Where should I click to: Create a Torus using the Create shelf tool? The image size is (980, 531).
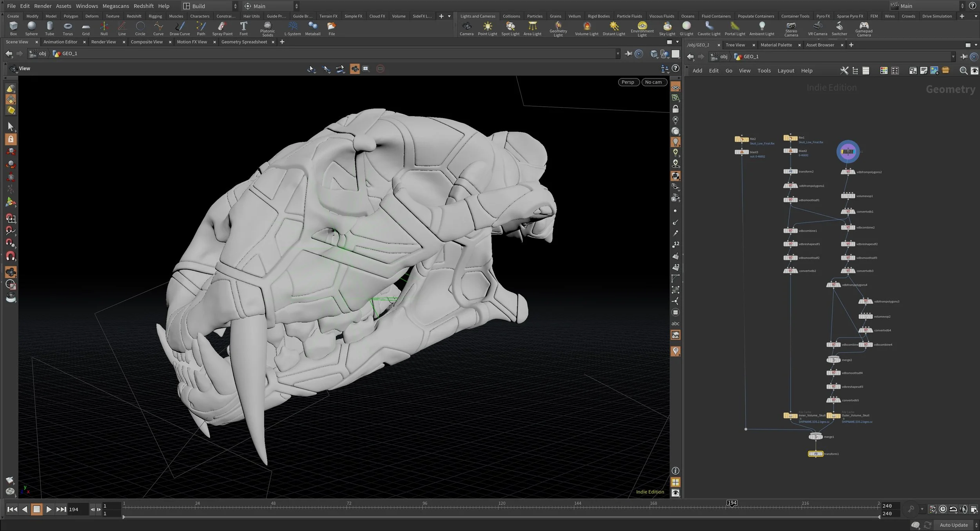click(67, 27)
